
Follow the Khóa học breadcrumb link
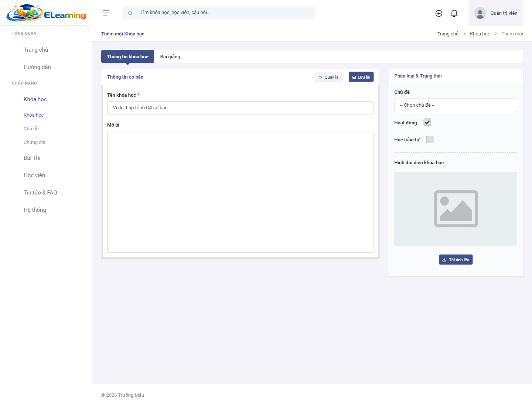coord(480,34)
